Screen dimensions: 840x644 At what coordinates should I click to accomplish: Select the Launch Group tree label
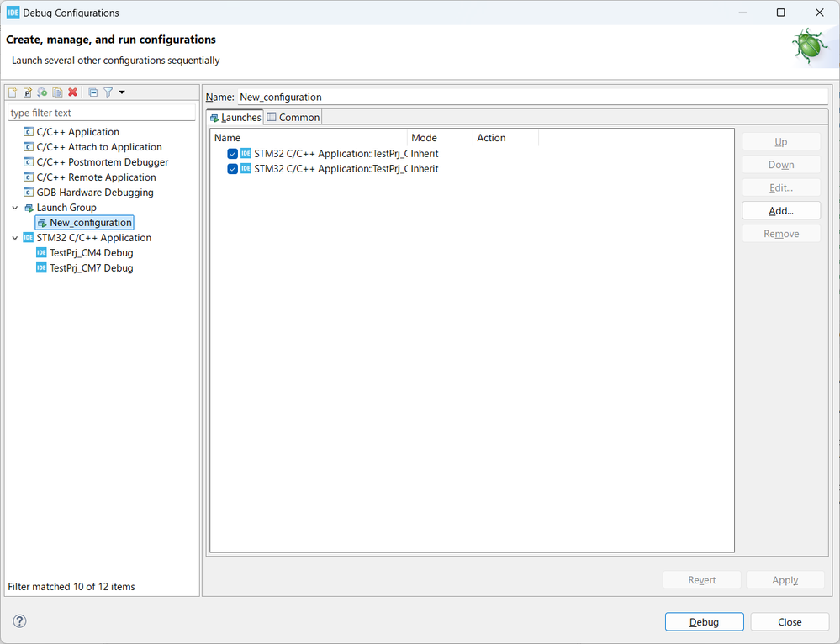(x=66, y=208)
